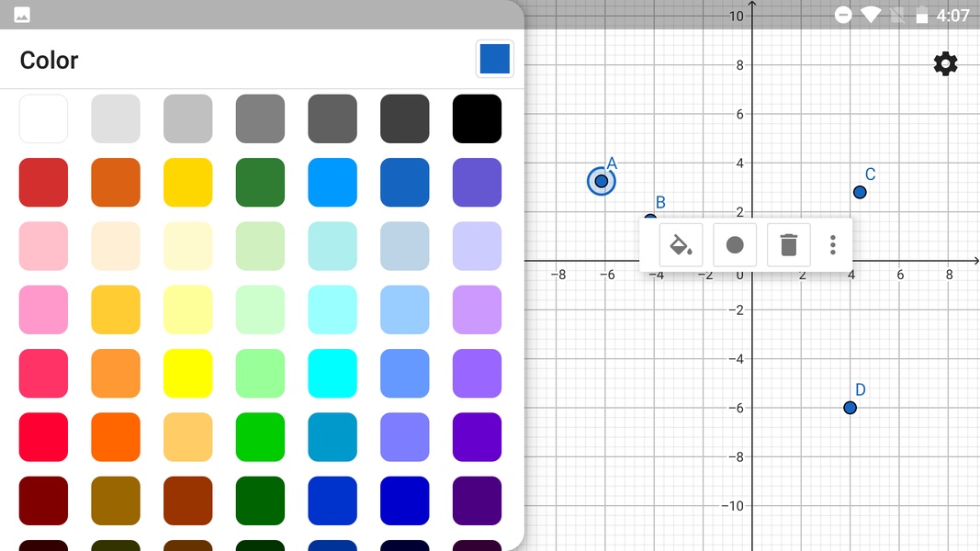Select point C on the graph
This screenshot has width=980, height=551.
(x=860, y=193)
